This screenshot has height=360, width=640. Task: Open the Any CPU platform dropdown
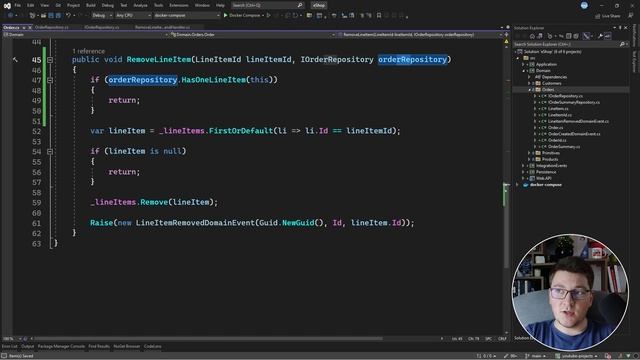point(133,16)
